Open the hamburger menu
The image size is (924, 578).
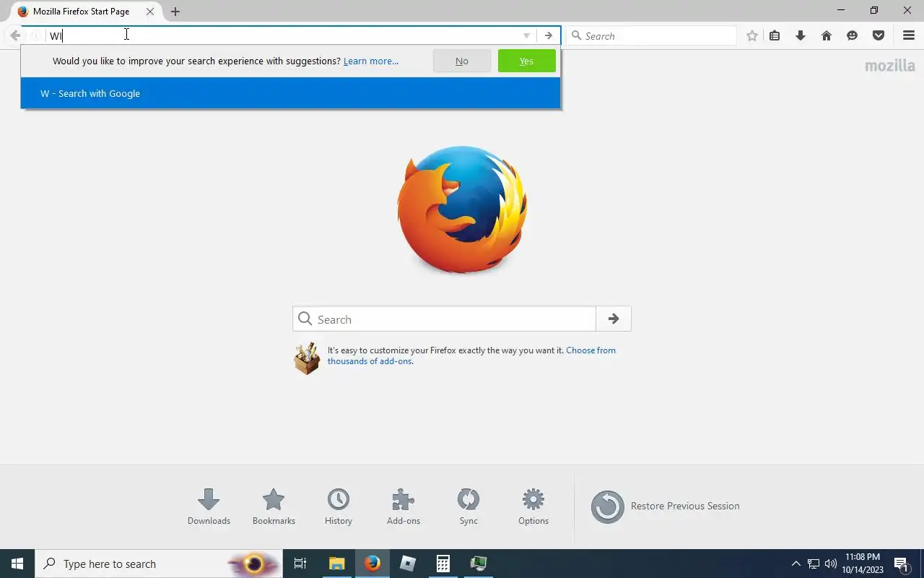pyautogui.click(x=909, y=35)
